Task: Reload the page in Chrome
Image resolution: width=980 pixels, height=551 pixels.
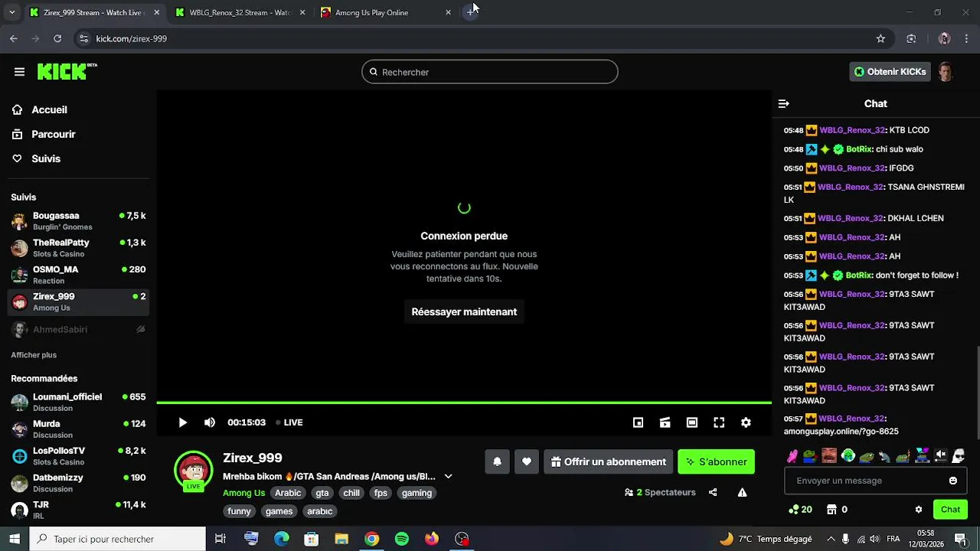Action: tap(57, 38)
